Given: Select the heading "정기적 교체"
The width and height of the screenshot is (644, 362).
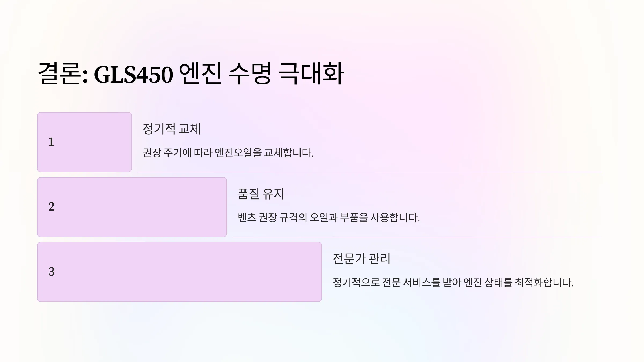Looking at the screenshot, I should (x=171, y=129).
